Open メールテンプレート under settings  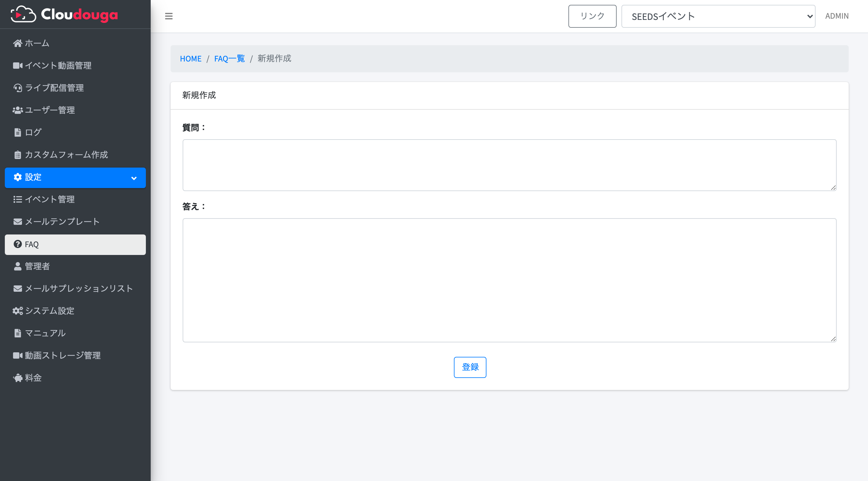[x=75, y=222]
